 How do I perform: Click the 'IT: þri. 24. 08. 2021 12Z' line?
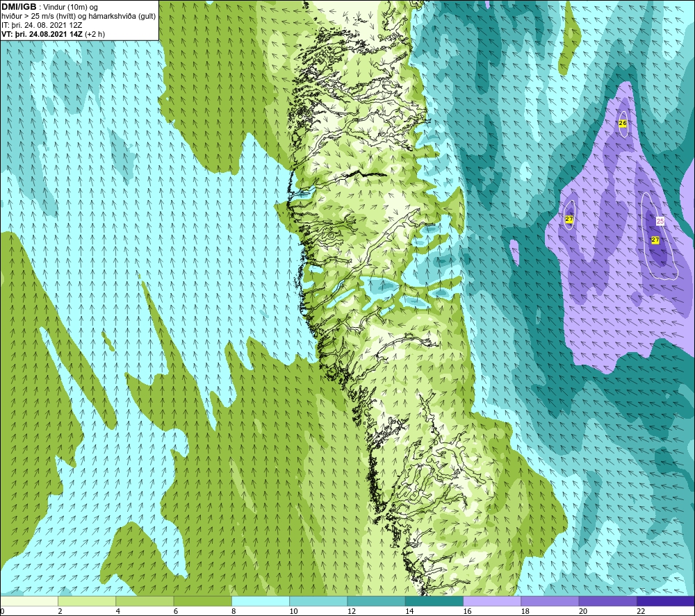click(42, 25)
